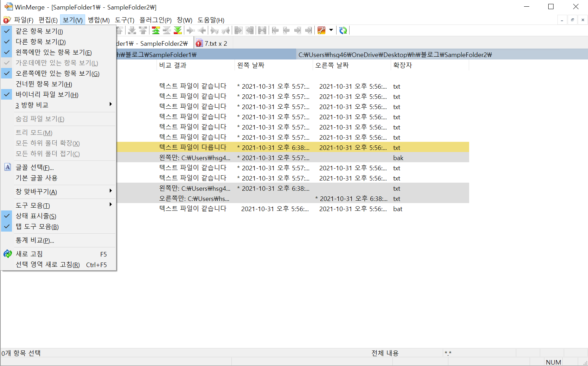The height and width of the screenshot is (366, 588).
Task: Click the right SampleFolder2 path header
Action: [x=442, y=55]
